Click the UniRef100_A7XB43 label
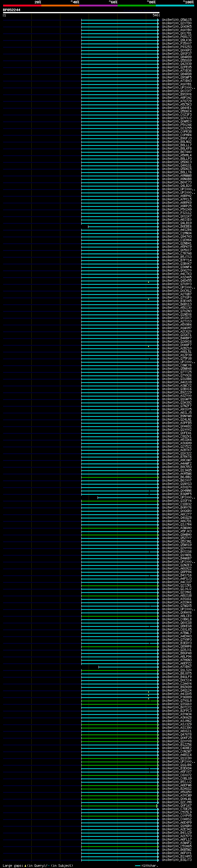The width and height of the screenshot is (197, 868). tap(176, 81)
